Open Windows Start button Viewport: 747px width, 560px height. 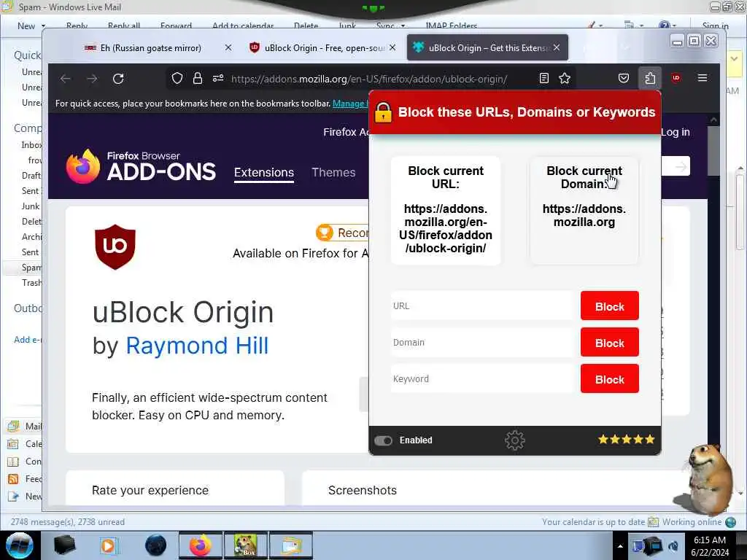20,545
